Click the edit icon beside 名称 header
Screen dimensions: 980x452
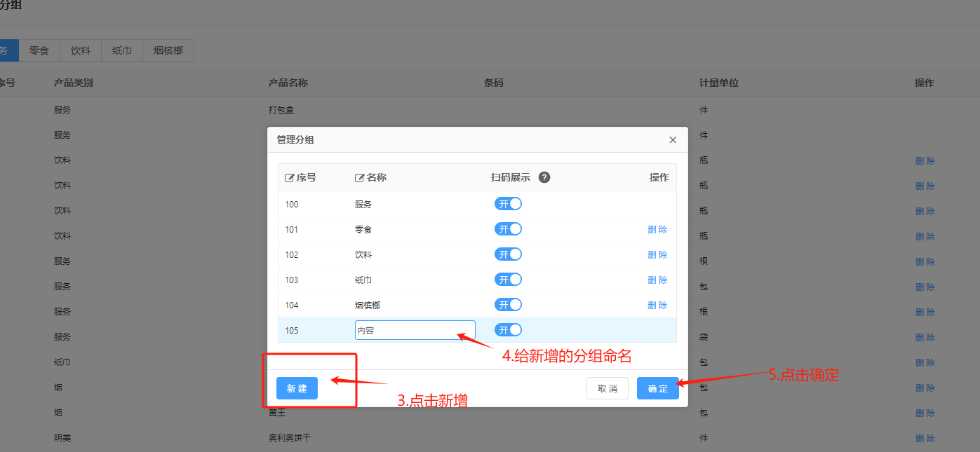(x=359, y=178)
